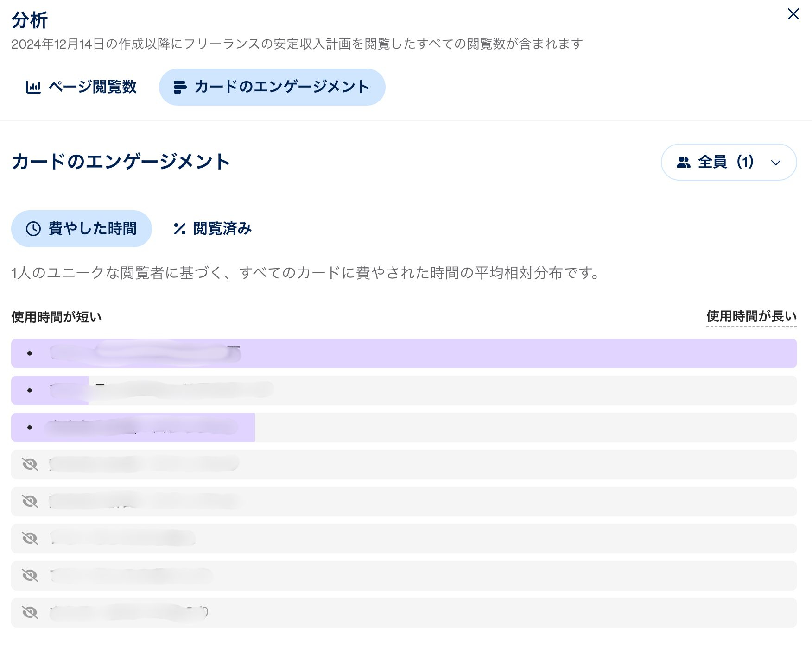The width and height of the screenshot is (812, 666).
Task: Click the カードのエンゲージメント section heading
Action: point(121,162)
